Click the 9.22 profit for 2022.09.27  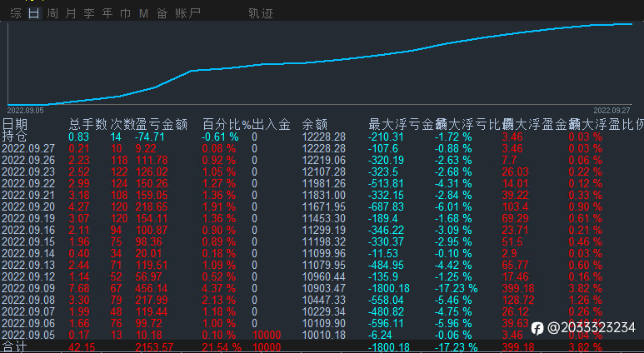(146, 148)
